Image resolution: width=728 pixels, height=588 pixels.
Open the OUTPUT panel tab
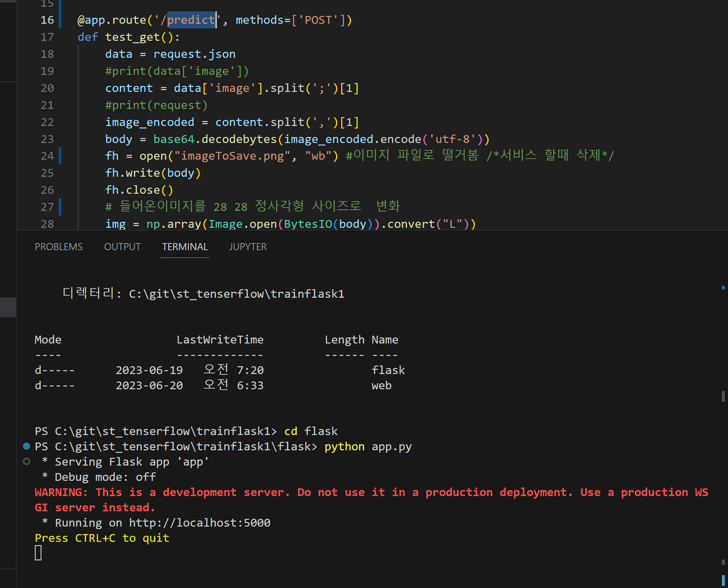(x=122, y=247)
